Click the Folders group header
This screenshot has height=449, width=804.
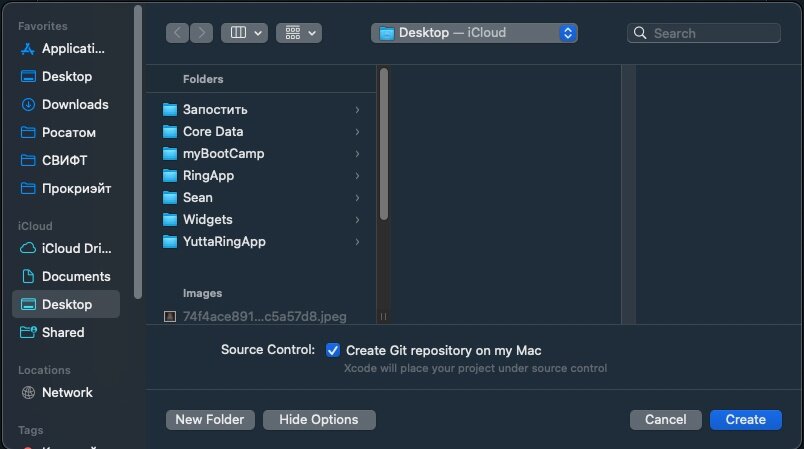pyautogui.click(x=203, y=79)
